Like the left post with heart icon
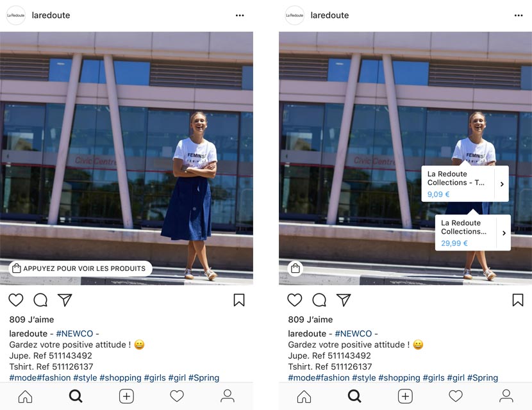 (15, 300)
